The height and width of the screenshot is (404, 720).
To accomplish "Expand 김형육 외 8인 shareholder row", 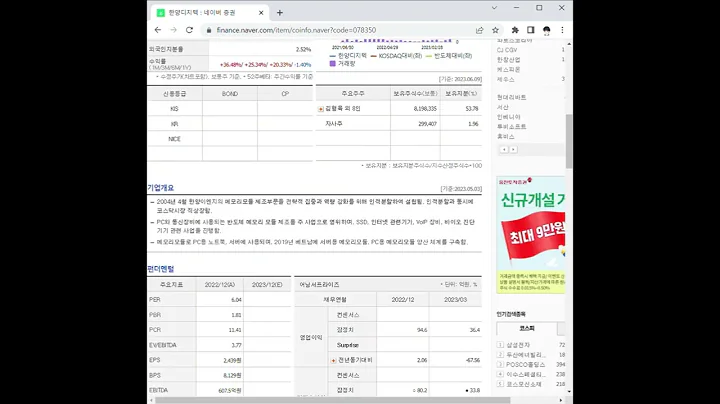I will 321,109.
